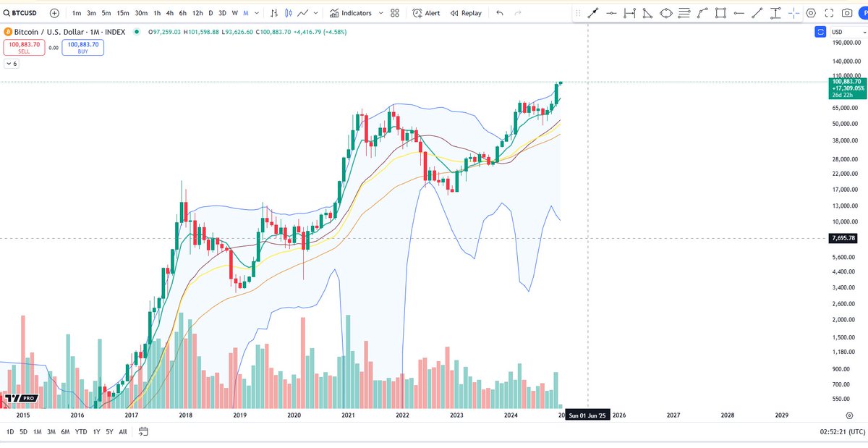Choose the candles chart style icon
Viewport: 868px width, 448px height.
289,13
